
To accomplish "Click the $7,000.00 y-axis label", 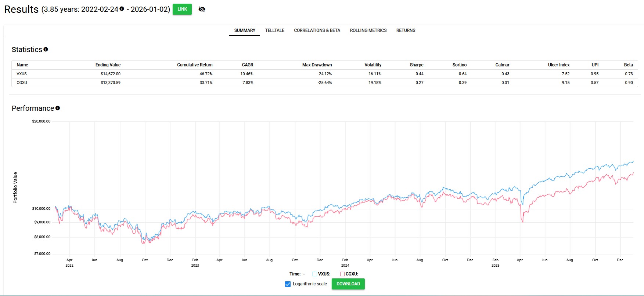I will click(42, 254).
